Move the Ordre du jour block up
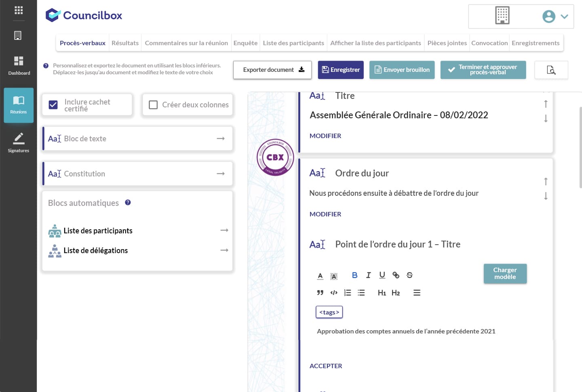This screenshot has width=582, height=392. tap(546, 182)
